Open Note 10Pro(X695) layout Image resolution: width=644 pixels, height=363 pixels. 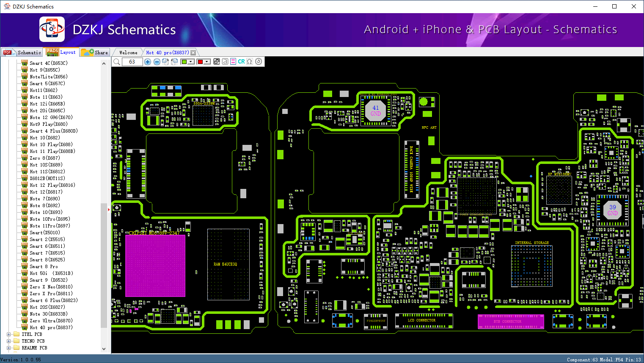pos(50,219)
